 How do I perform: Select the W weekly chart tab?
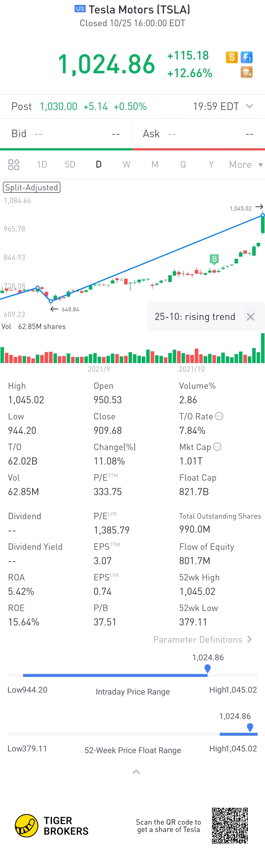click(127, 164)
